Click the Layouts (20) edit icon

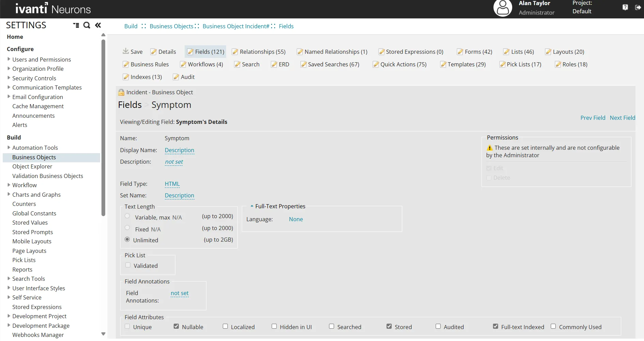(548, 52)
